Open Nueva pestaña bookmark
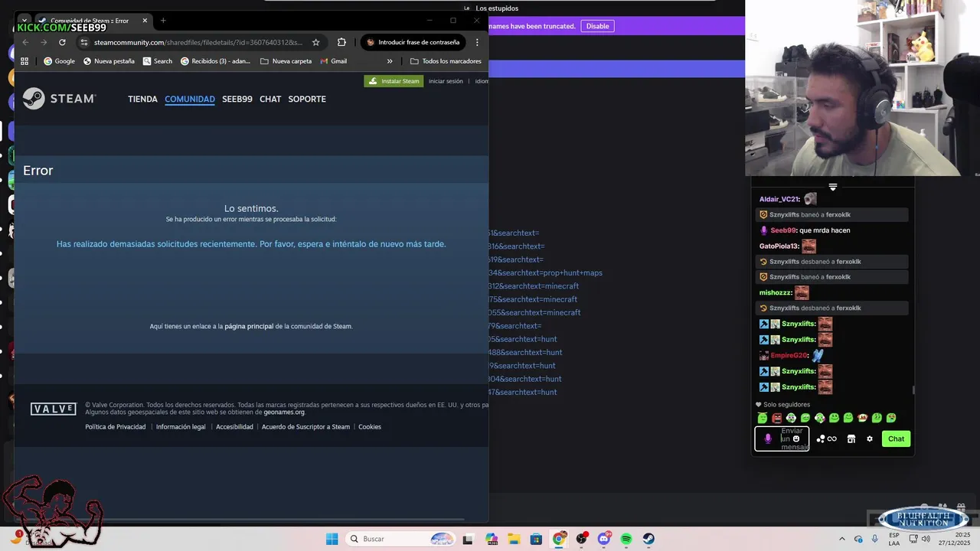The width and height of the screenshot is (980, 551). 109,61
